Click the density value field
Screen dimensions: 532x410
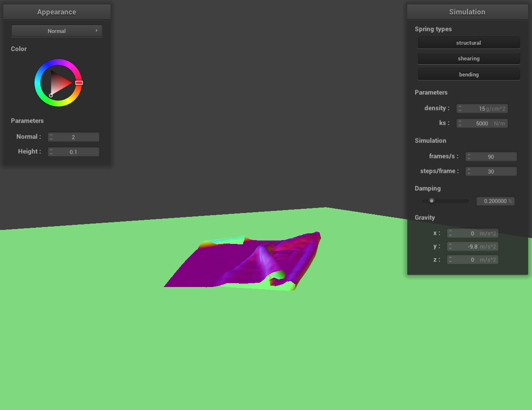[x=482, y=109]
